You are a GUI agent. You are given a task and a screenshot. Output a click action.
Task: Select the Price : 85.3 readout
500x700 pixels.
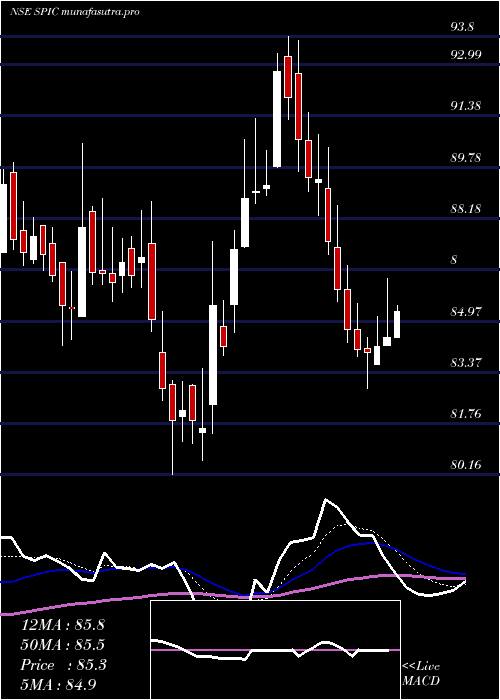point(63,665)
